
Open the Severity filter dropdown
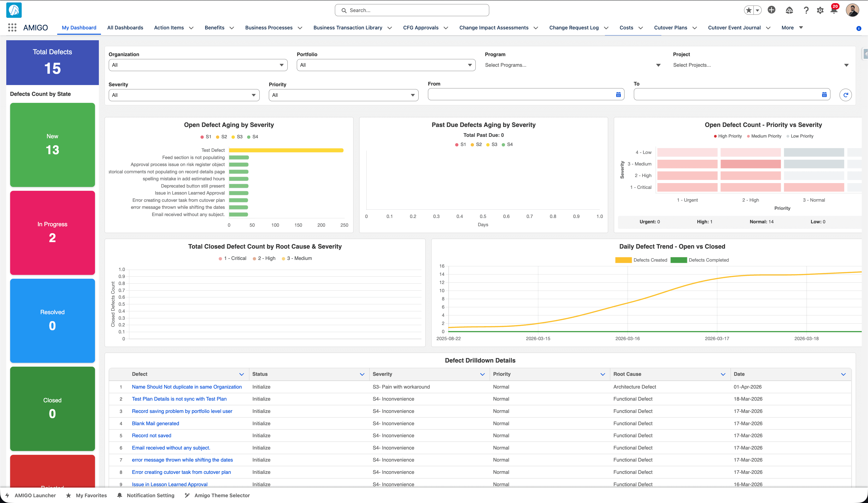[x=184, y=95]
